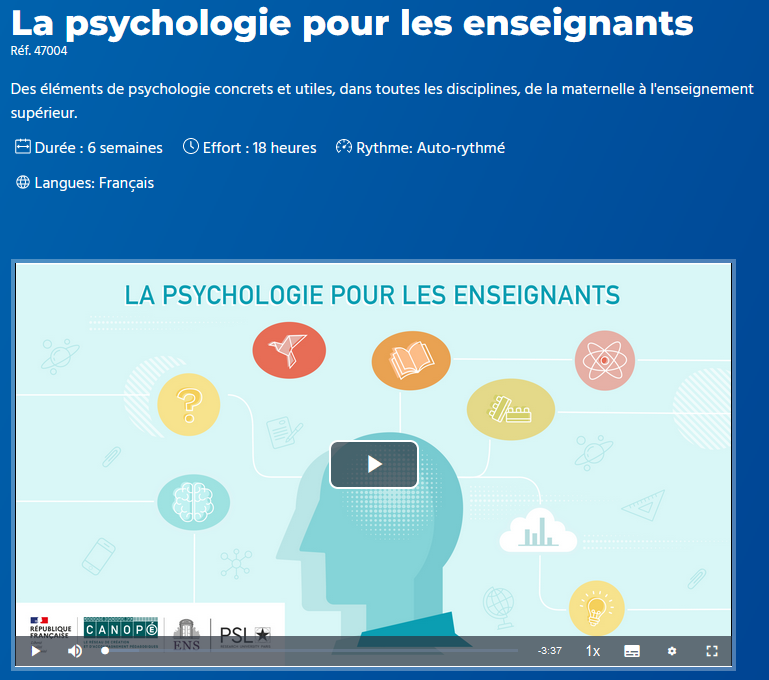Click the remaining time -3:37 display
This screenshot has height=680, width=769.
pos(549,651)
